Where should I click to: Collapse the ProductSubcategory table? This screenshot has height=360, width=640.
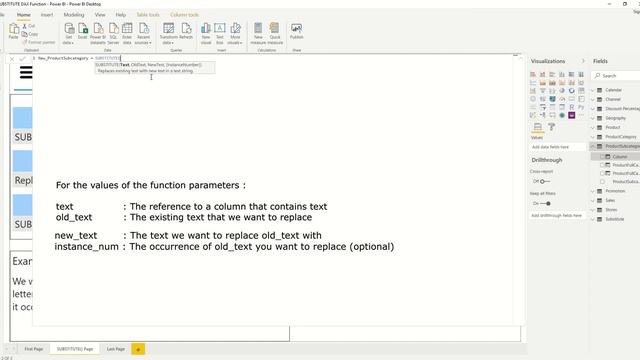click(x=593, y=146)
